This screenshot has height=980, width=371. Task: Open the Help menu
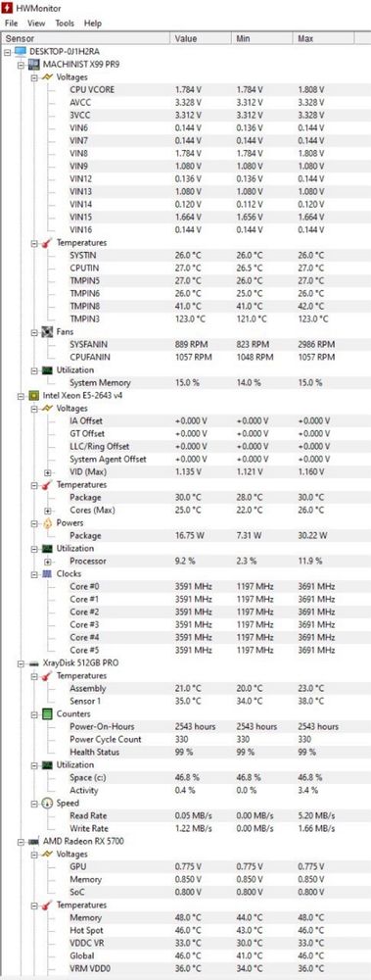(92, 24)
